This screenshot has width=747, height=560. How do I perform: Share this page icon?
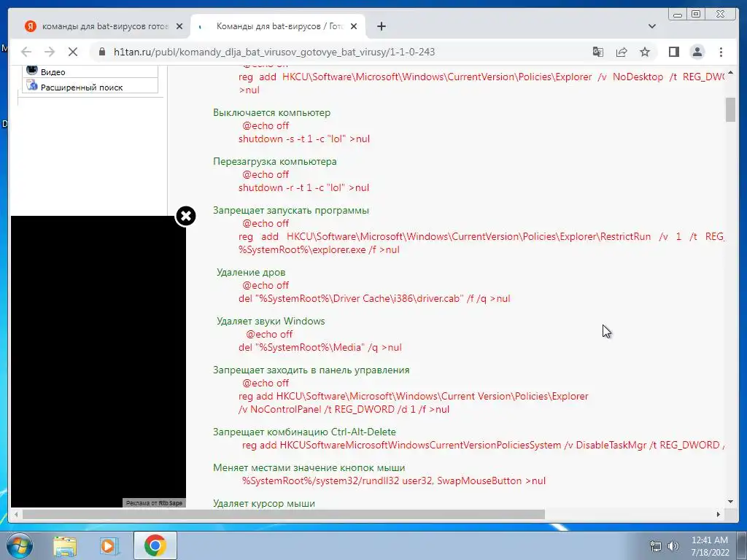click(622, 52)
